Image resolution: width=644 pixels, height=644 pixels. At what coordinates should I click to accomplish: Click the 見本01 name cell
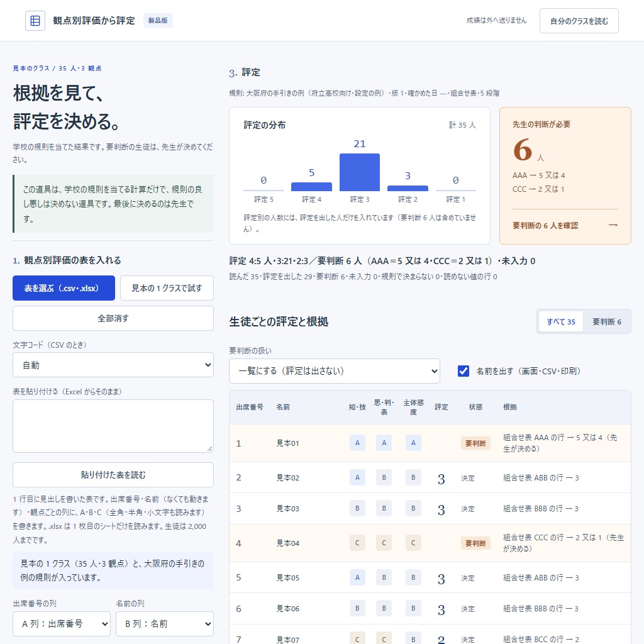point(287,443)
